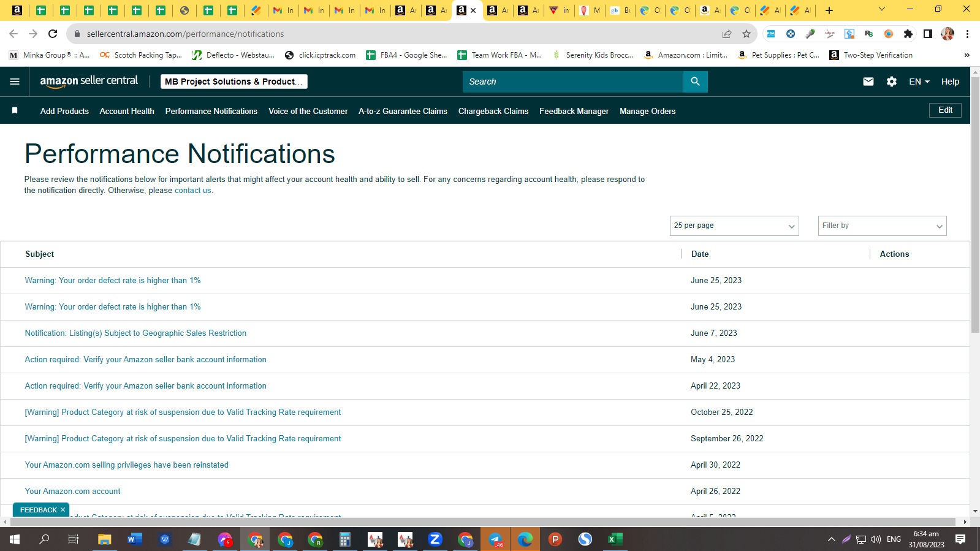The height and width of the screenshot is (551, 980).
Task: Open the Account Health menu item
Action: [127, 111]
